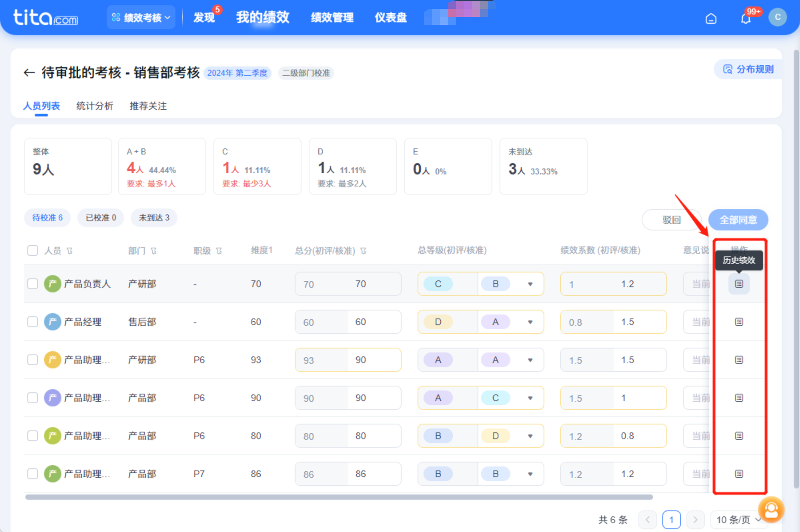Click the filter icon next to 部门
This screenshot has height=532, width=800.
[154, 251]
